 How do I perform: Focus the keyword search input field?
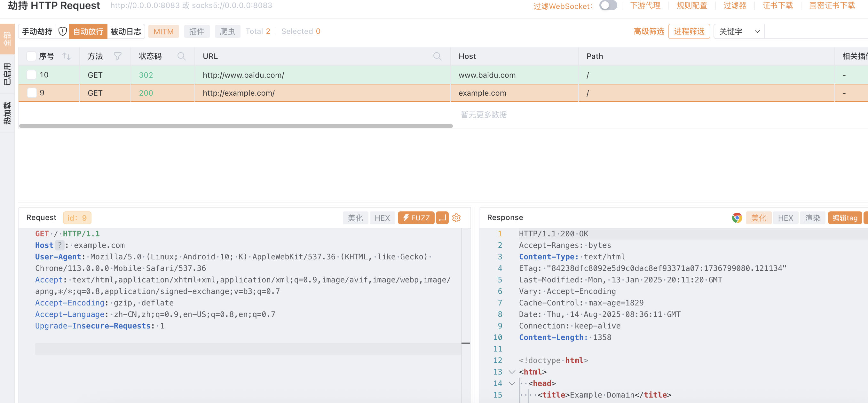coord(816,31)
